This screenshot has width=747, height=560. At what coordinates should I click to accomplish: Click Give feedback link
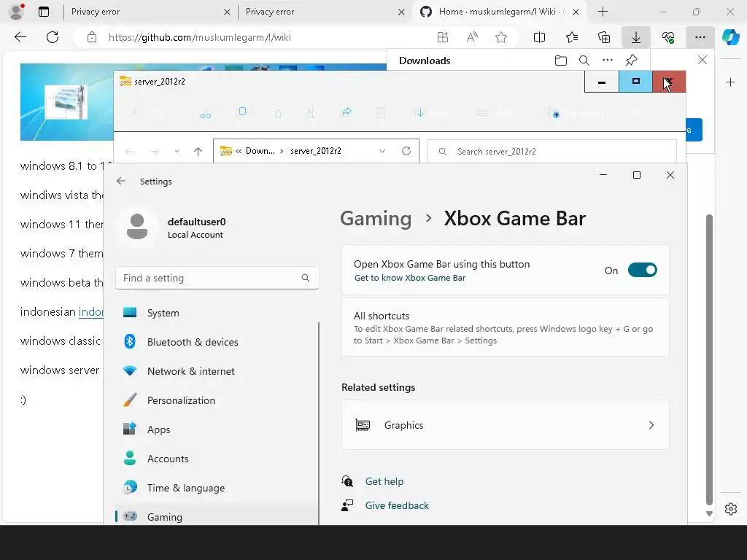[397, 505]
